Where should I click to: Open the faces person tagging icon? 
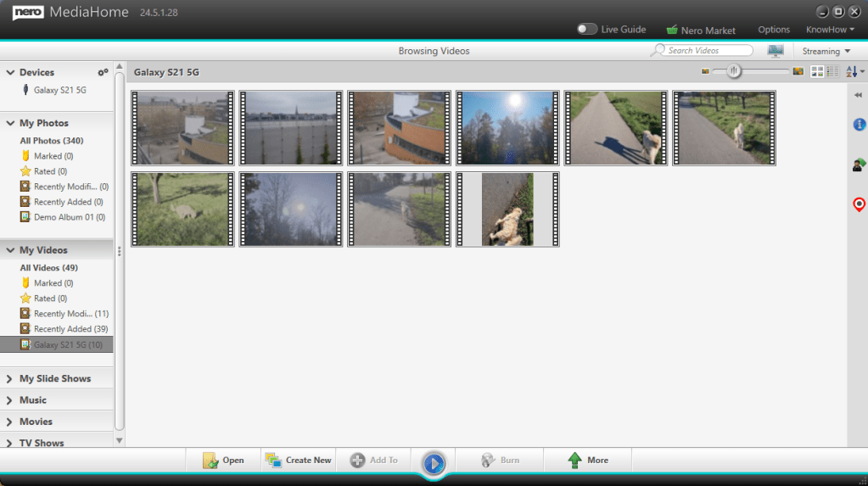coord(859,165)
